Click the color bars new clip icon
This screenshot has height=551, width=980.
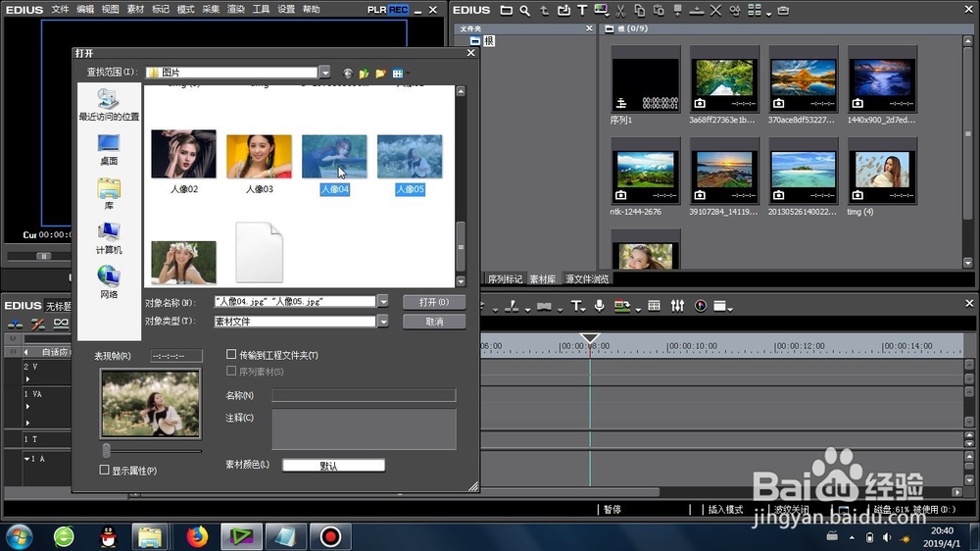[602, 10]
